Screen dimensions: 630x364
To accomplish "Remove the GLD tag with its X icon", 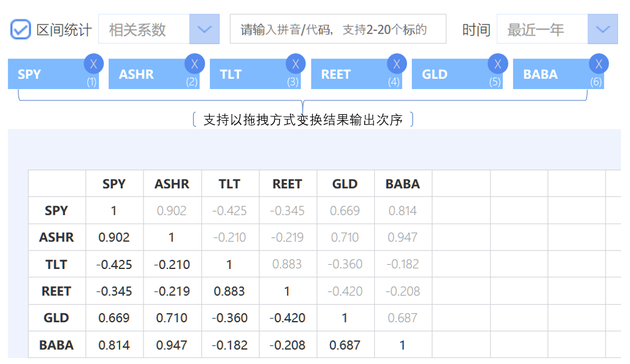I will (498, 64).
